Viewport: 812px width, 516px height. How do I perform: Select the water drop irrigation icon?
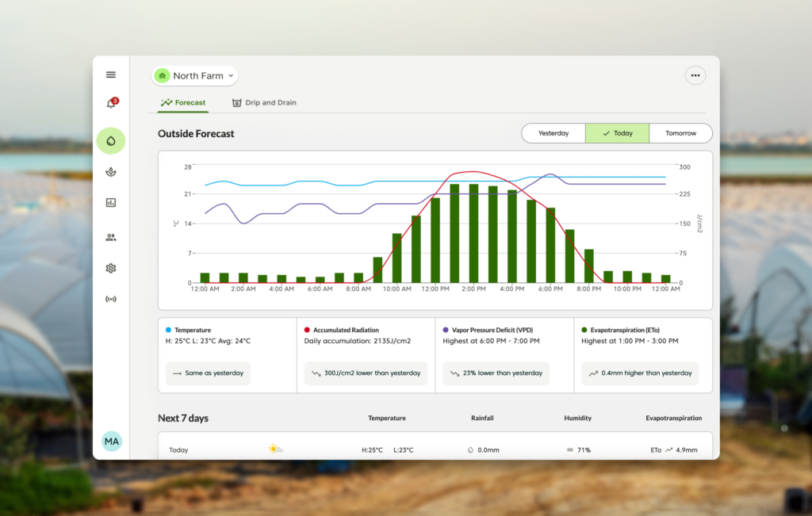(x=111, y=141)
